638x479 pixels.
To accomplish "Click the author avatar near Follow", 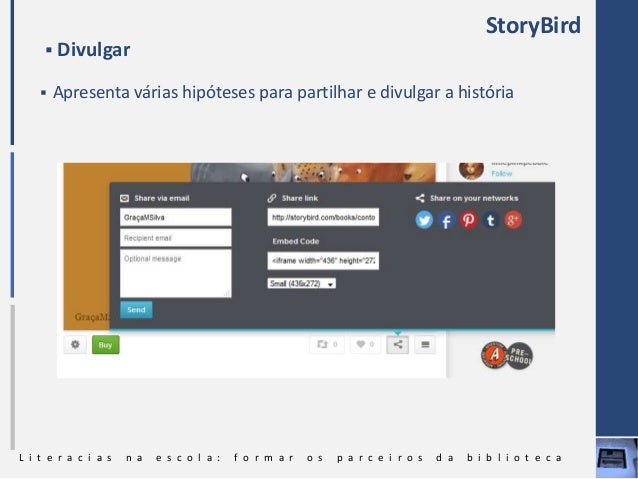I will click(x=471, y=170).
